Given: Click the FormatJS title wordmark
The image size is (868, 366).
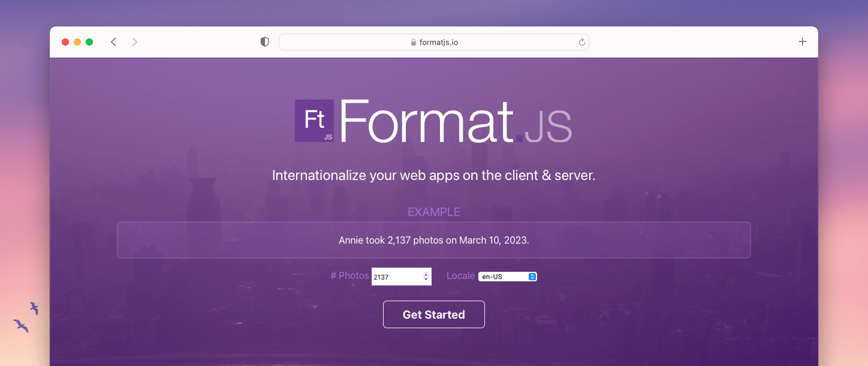Looking at the screenshot, I should pos(455,121).
